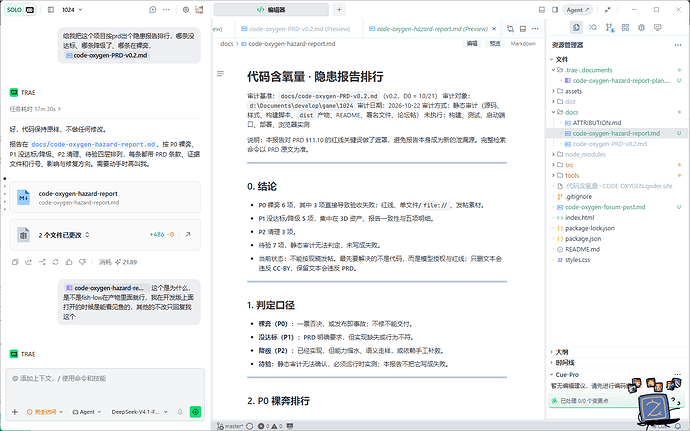Open index.html in file tree
This screenshot has height=431, width=690.
point(580,218)
